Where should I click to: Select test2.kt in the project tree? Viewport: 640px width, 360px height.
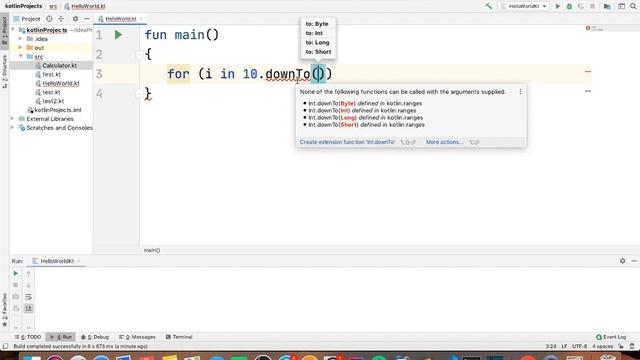tap(53, 101)
